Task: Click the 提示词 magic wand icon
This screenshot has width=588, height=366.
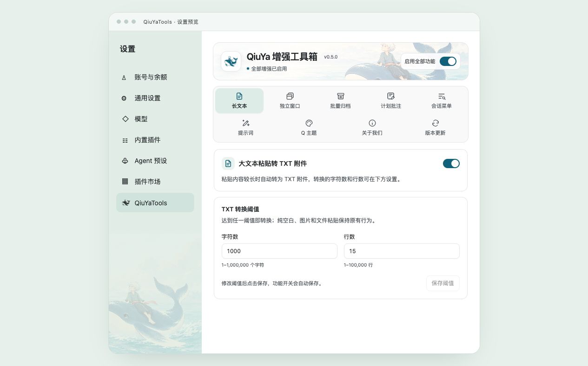Action: [x=246, y=123]
